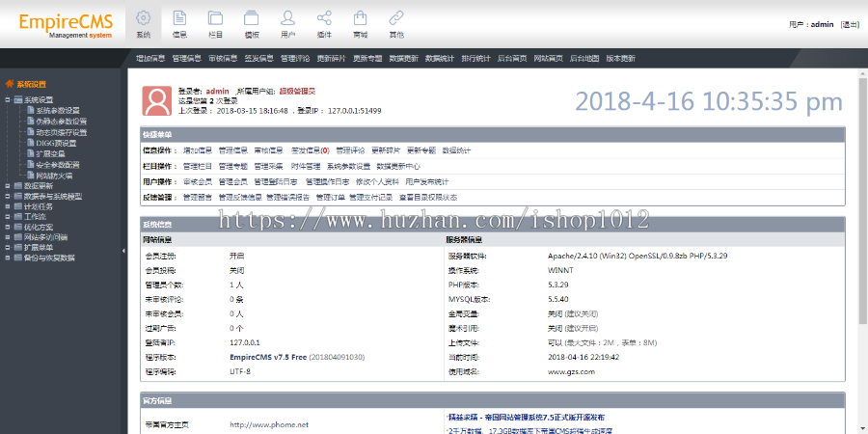Click the 系统设置 tree label in sidebar
868x434 pixels.
coord(39,100)
